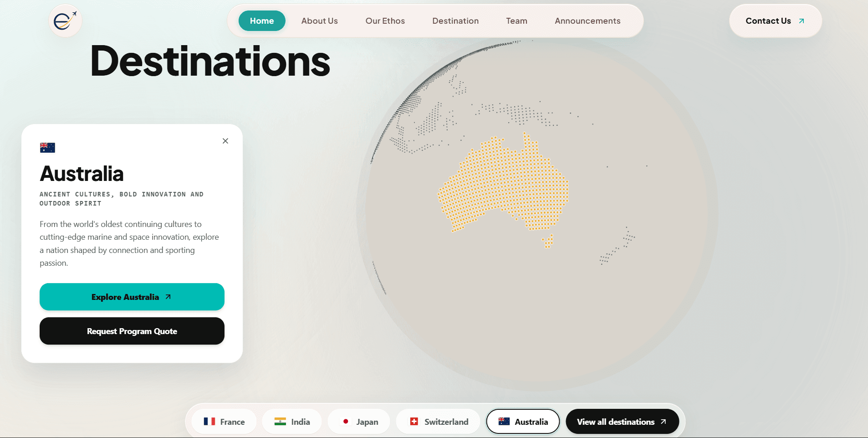The height and width of the screenshot is (438, 868).
Task: Select the India destination pill
Action: 292,422
